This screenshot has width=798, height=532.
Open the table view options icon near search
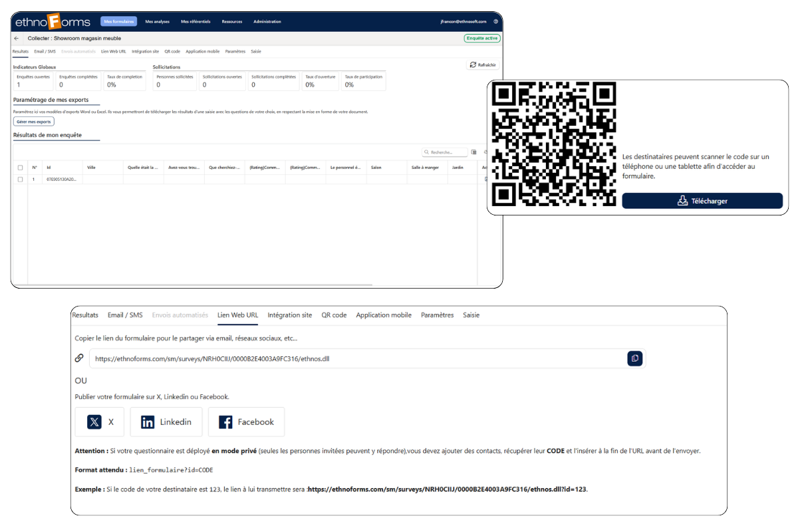coord(474,152)
